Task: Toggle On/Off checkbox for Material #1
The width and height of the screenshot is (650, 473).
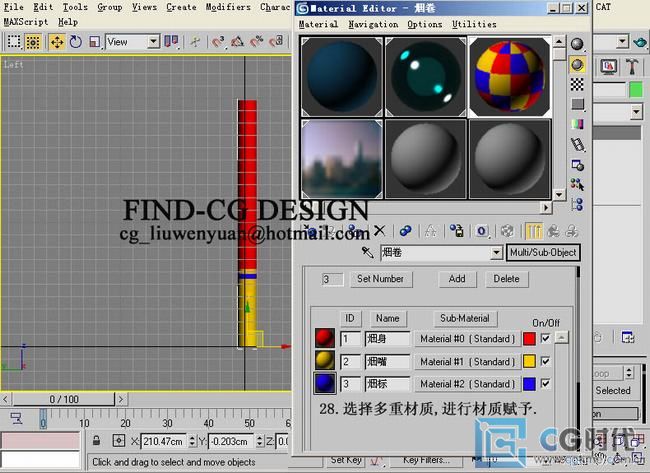Action: 545,361
